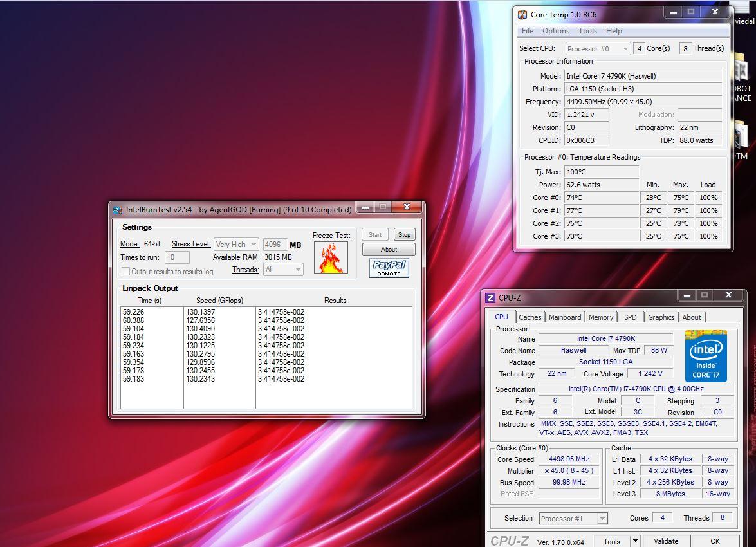Image resolution: width=756 pixels, height=547 pixels.
Task: Click the Core #3 73°C temperature reading
Action: point(602,236)
